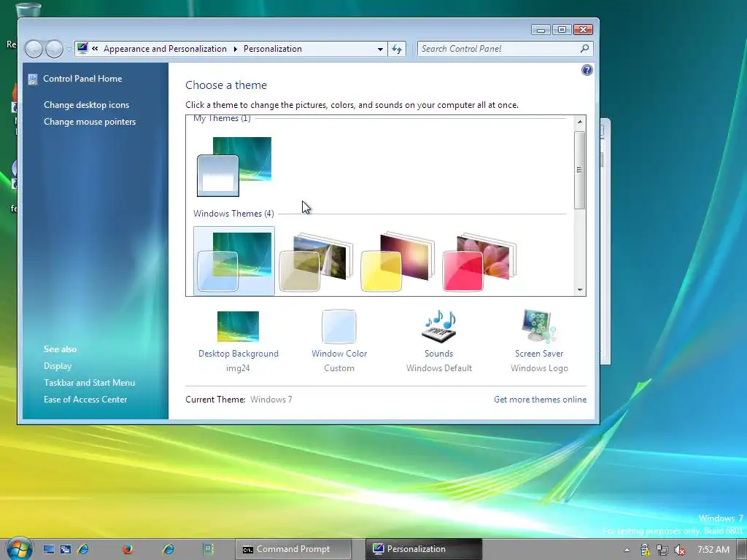Click the theme list scroll up arrow
Screen dimensions: 747x560
pyautogui.click(x=580, y=122)
